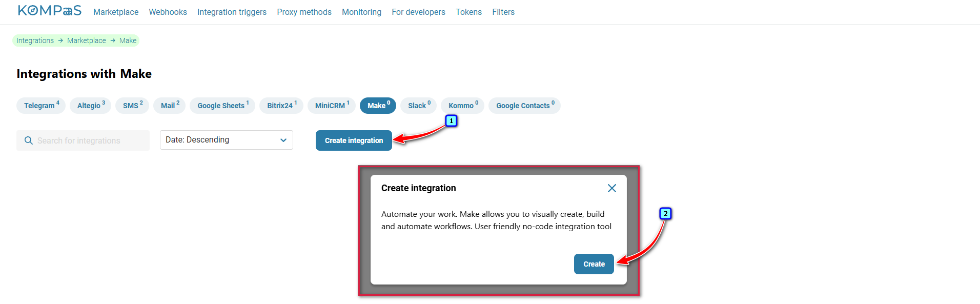The width and height of the screenshot is (980, 304).
Task: Open the Webhooks menu
Action: 168,12
